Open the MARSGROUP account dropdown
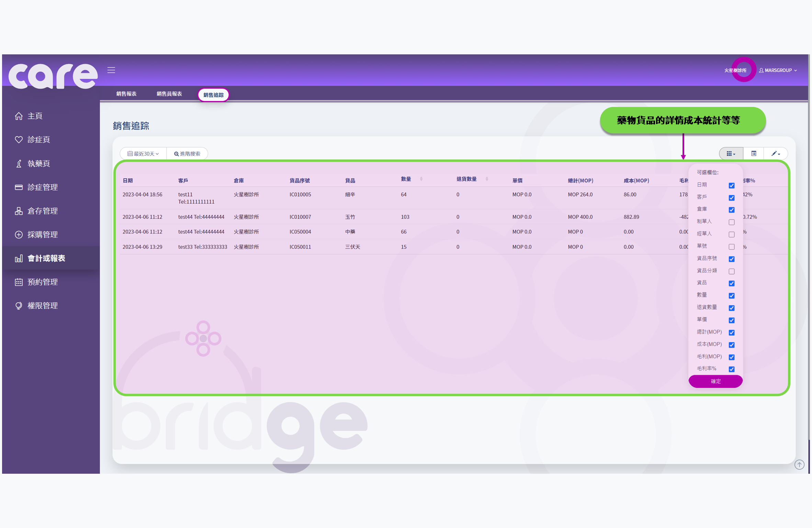The height and width of the screenshot is (528, 812). click(x=778, y=70)
